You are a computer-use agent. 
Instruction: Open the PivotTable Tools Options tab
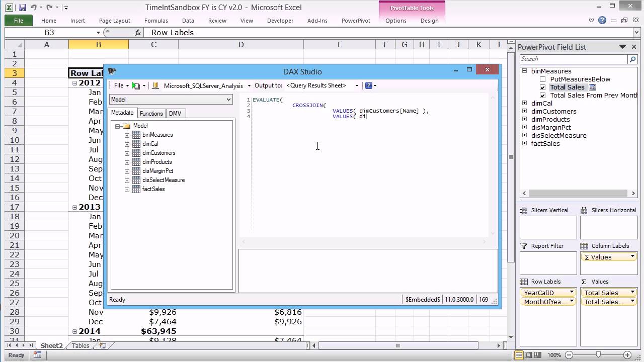(396, 21)
